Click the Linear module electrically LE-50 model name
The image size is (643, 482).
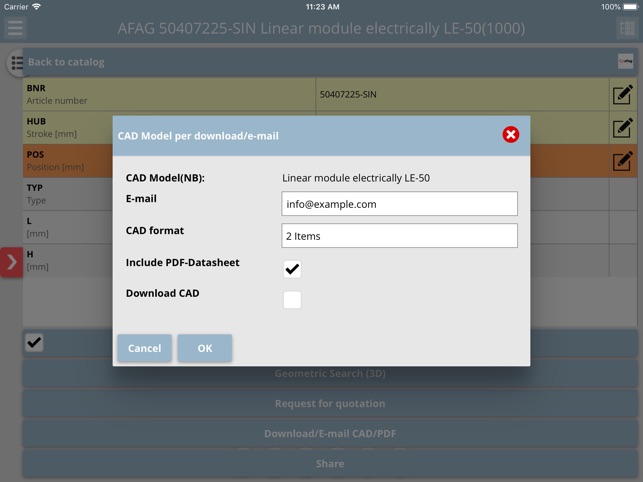(x=356, y=178)
